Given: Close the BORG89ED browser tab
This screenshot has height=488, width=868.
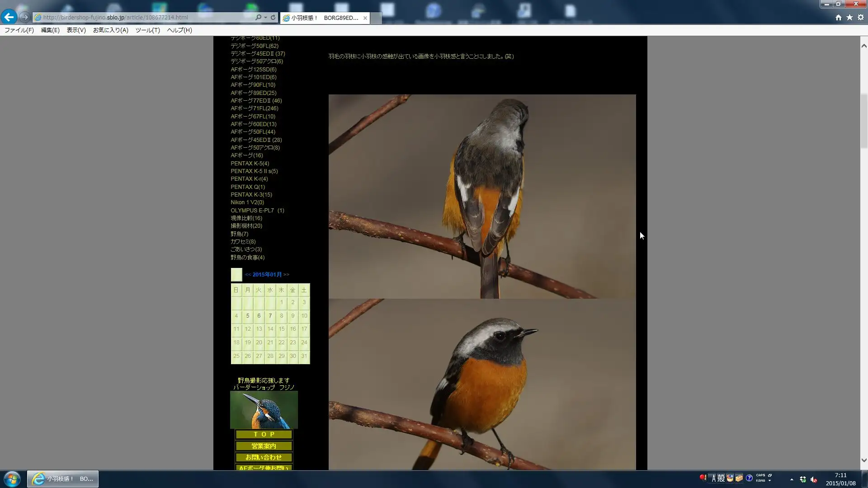Looking at the screenshot, I should click(x=365, y=18).
